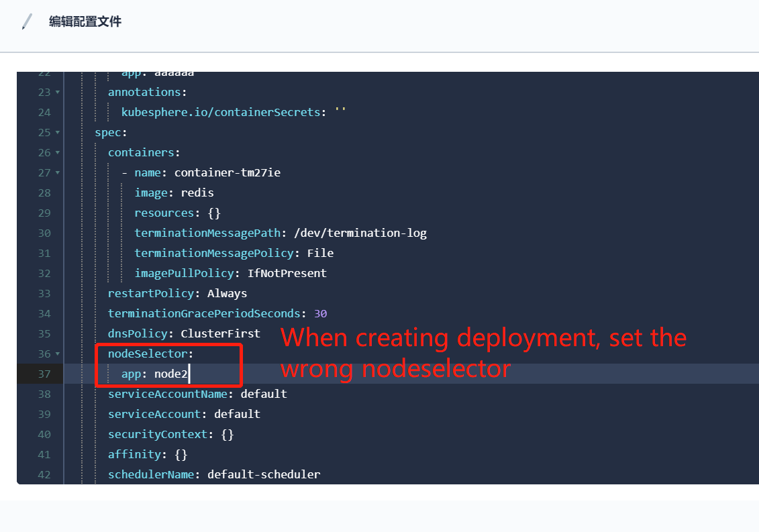Collapse the containers list at line 26
This screenshot has height=532, width=759.
[58, 152]
